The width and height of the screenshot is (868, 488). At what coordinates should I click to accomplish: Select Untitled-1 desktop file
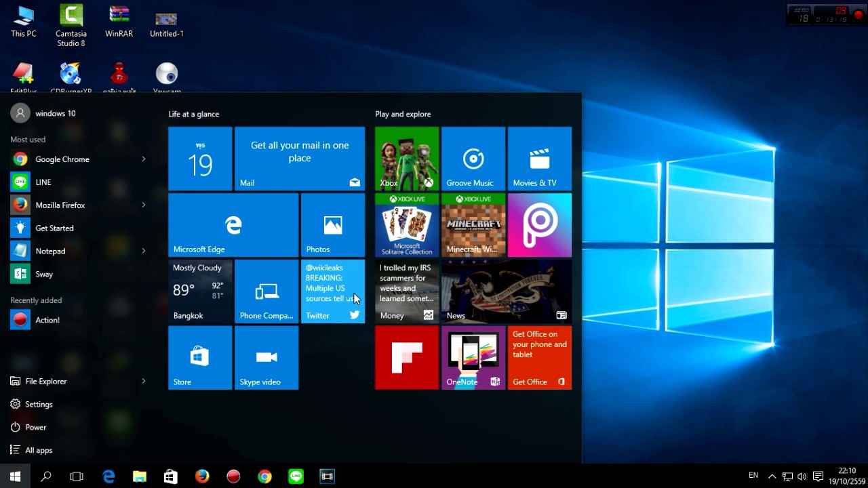point(167,24)
